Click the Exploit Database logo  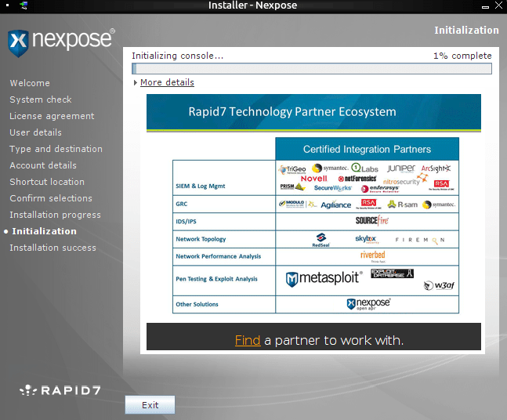(x=393, y=273)
